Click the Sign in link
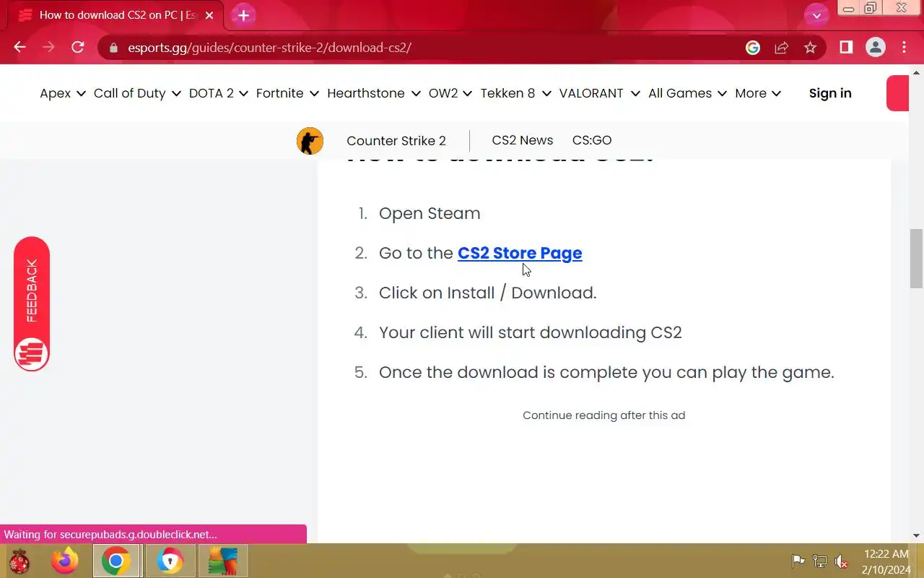 pyautogui.click(x=830, y=93)
